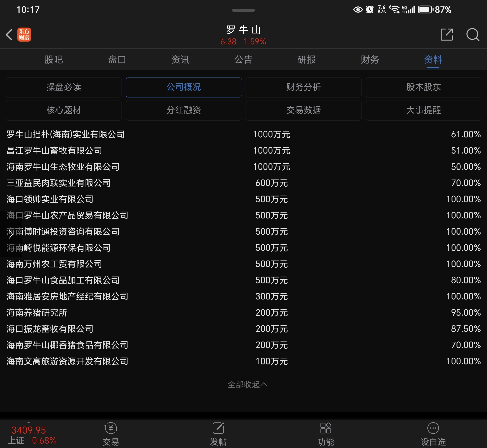The height and width of the screenshot is (448, 487).
Task: Tap the 300万元 capital value
Action: 272,297
